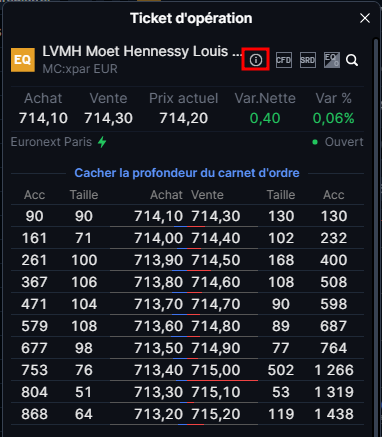Click ask level 715,00 with size 502

click(216, 370)
